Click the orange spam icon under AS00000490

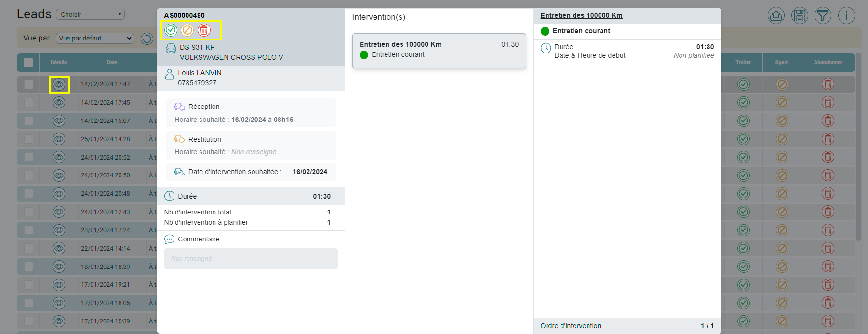coord(187,30)
